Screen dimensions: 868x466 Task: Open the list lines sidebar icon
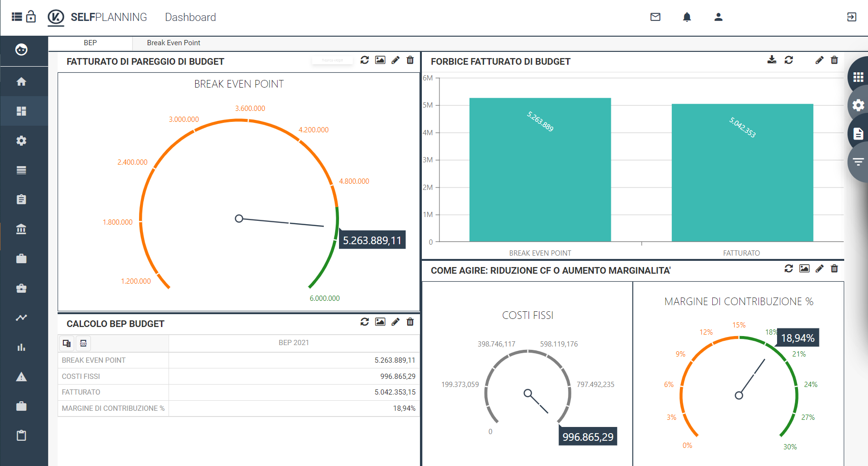coord(21,170)
